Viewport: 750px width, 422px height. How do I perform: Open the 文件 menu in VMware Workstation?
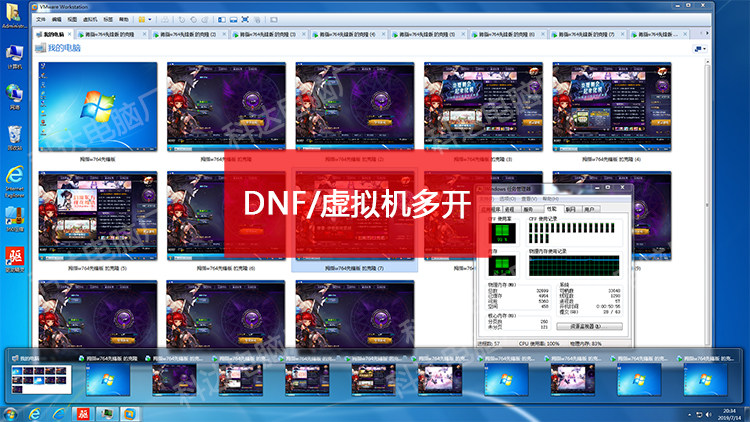41,20
